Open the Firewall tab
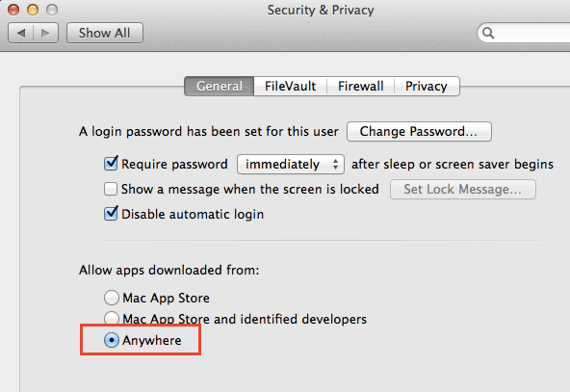 pos(361,86)
